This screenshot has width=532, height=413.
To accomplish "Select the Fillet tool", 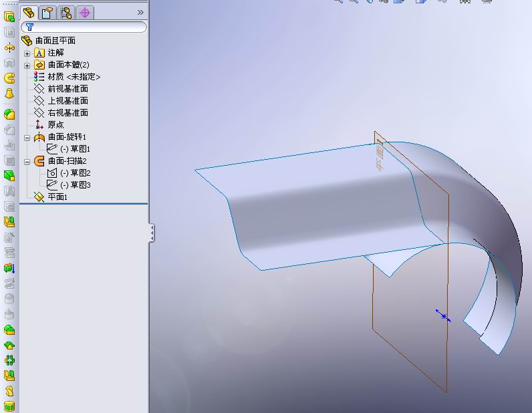I will pyautogui.click(x=9, y=114).
